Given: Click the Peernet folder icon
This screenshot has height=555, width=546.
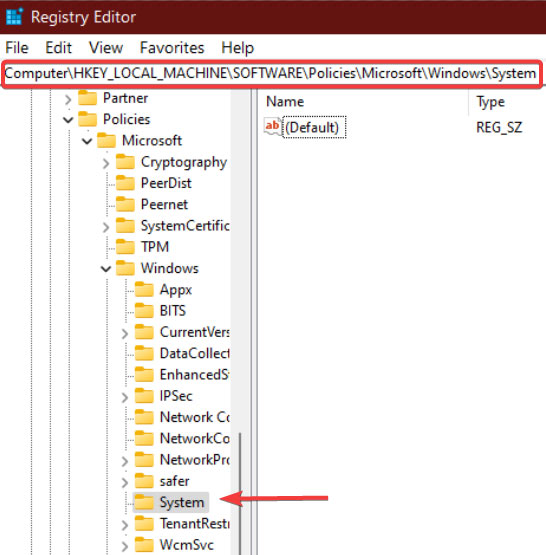Looking at the screenshot, I should point(125,204).
